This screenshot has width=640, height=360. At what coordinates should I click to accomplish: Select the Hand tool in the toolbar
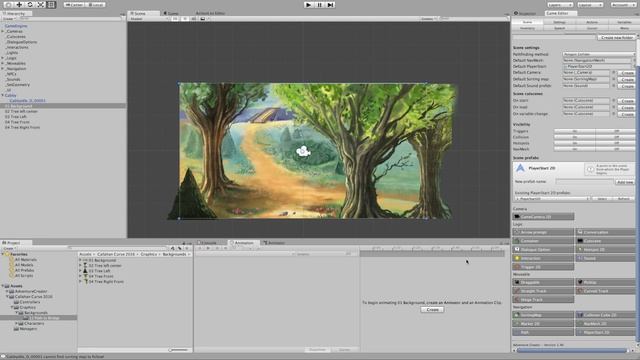pyautogui.click(x=8, y=4)
